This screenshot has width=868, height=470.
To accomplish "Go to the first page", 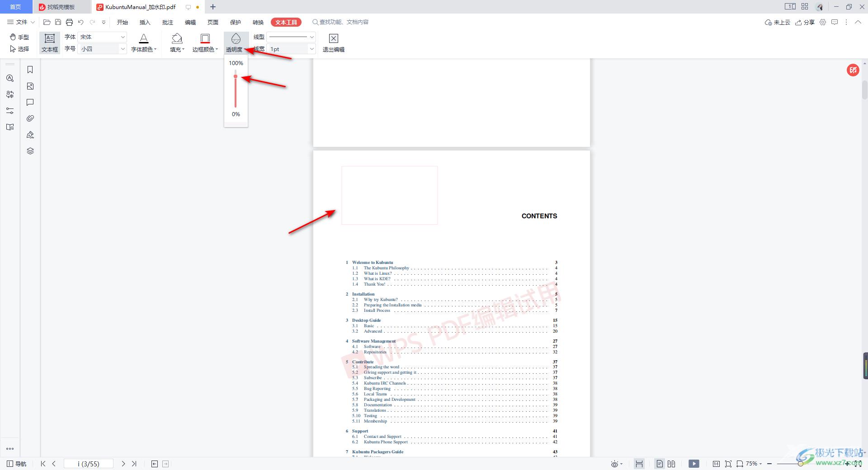I will pyautogui.click(x=43, y=464).
